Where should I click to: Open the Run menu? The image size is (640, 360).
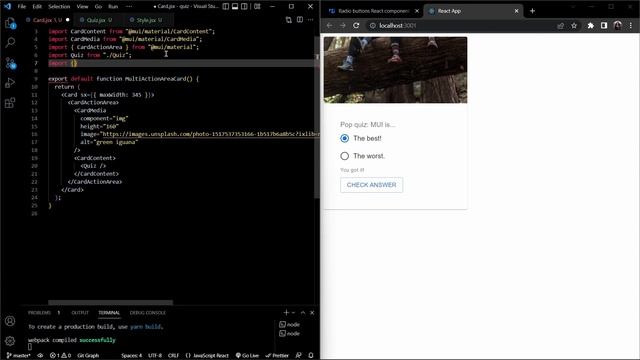[x=113, y=7]
